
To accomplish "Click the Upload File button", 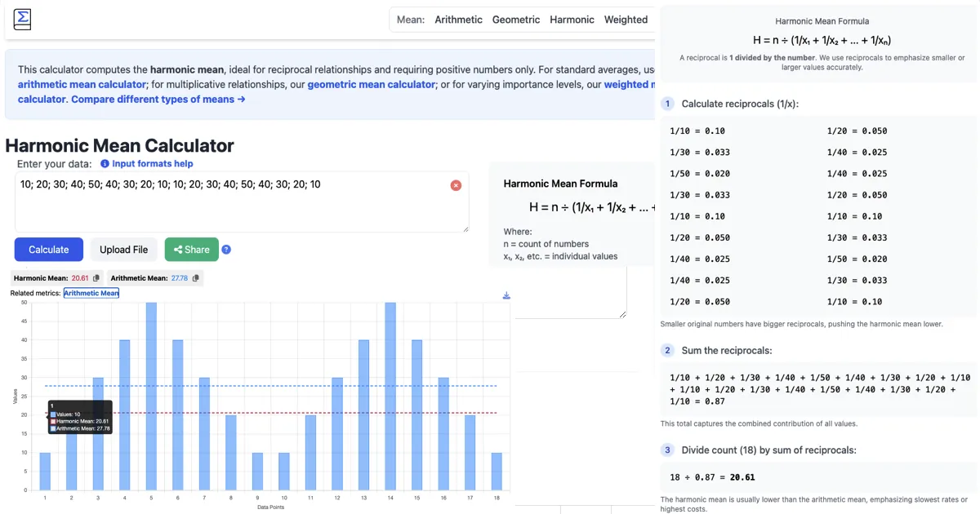I will click(x=123, y=249).
